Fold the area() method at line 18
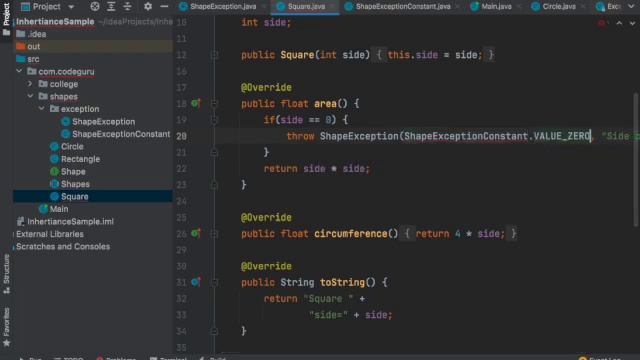Viewport: 640px width, 360px height. click(x=214, y=103)
